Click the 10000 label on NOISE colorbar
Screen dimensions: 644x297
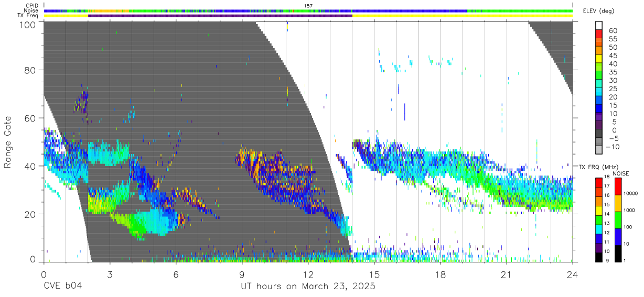(631, 193)
